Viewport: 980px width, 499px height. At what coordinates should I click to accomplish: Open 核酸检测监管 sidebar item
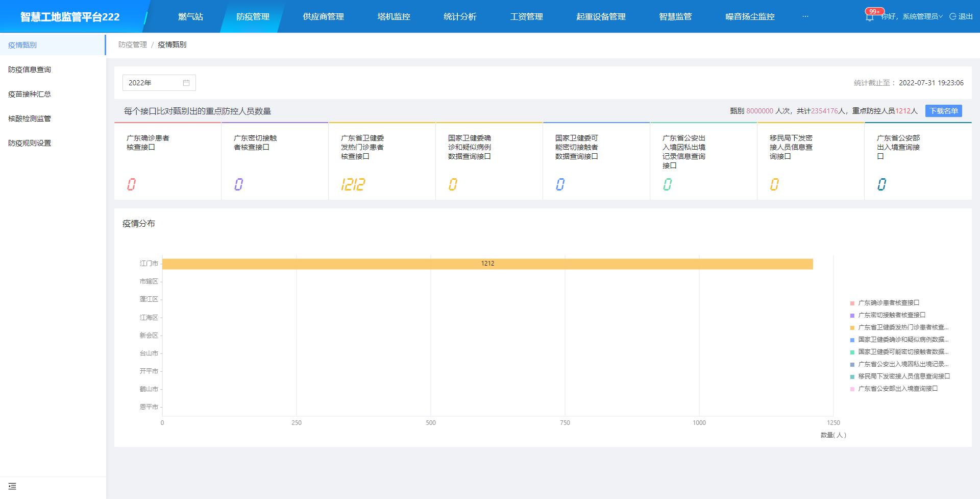(x=53, y=118)
